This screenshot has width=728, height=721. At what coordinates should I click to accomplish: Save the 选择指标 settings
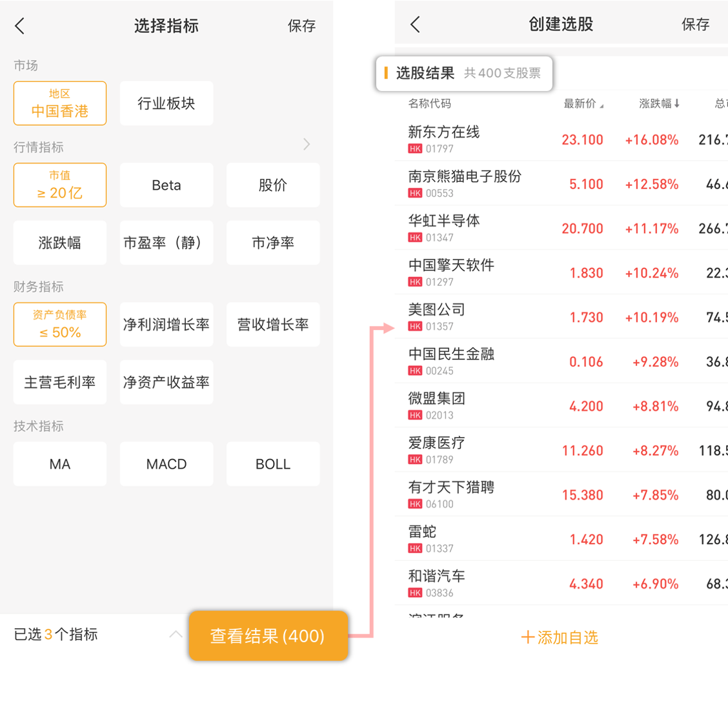point(301,26)
